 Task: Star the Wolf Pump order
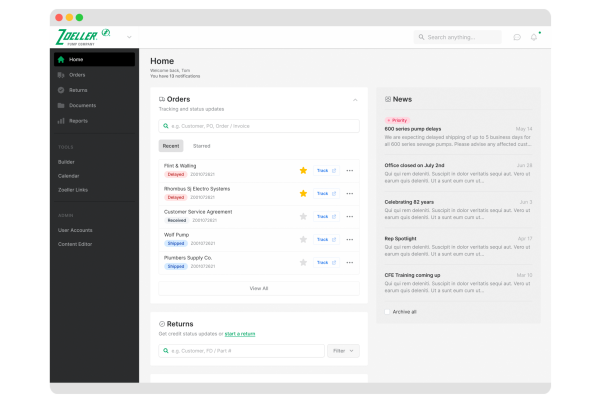(303, 239)
